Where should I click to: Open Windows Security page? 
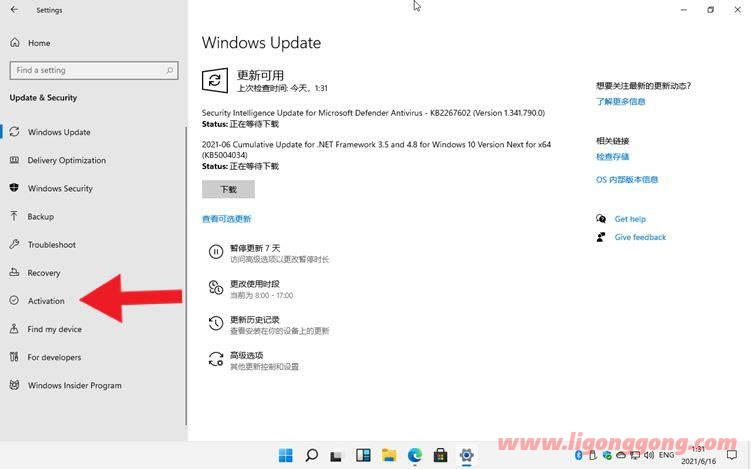(60, 189)
